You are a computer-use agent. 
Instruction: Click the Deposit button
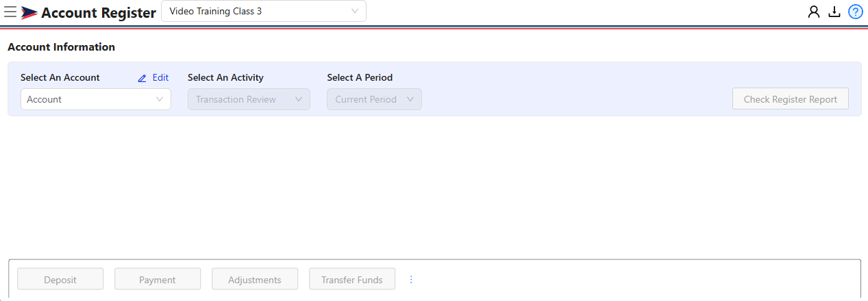click(x=60, y=279)
